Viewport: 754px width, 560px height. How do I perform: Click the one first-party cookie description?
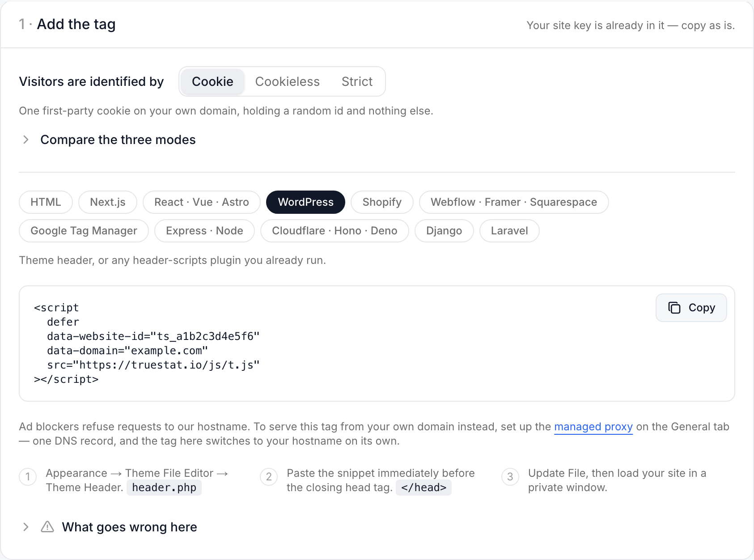226,111
